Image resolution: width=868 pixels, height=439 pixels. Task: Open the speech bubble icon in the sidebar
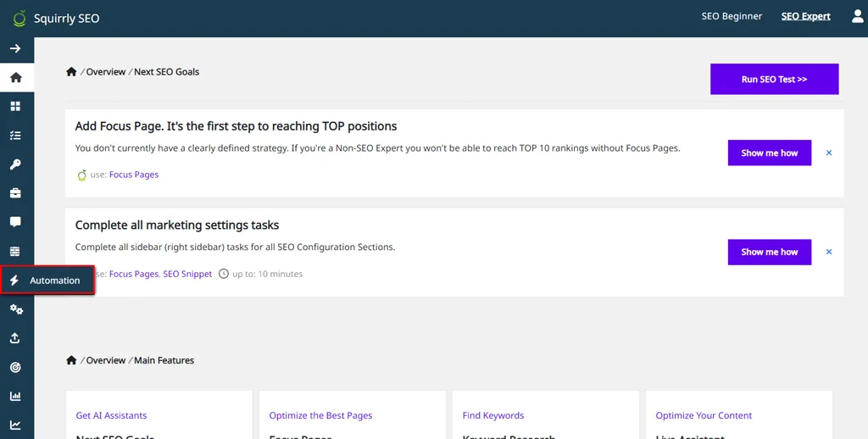point(15,222)
